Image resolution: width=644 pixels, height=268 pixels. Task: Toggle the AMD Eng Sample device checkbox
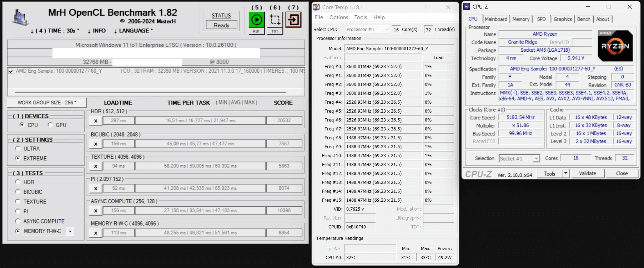(x=11, y=71)
